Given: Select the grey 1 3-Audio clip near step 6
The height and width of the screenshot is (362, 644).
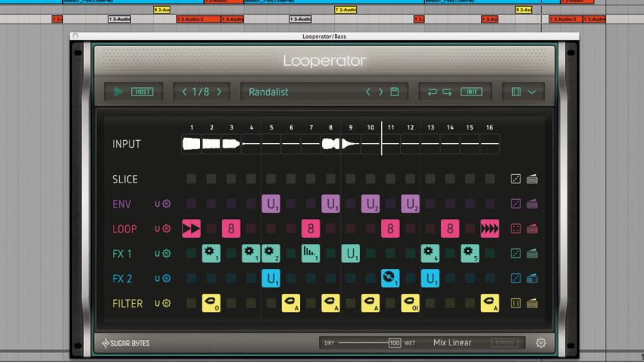Looking at the screenshot, I should pyautogui.click(x=300, y=19).
